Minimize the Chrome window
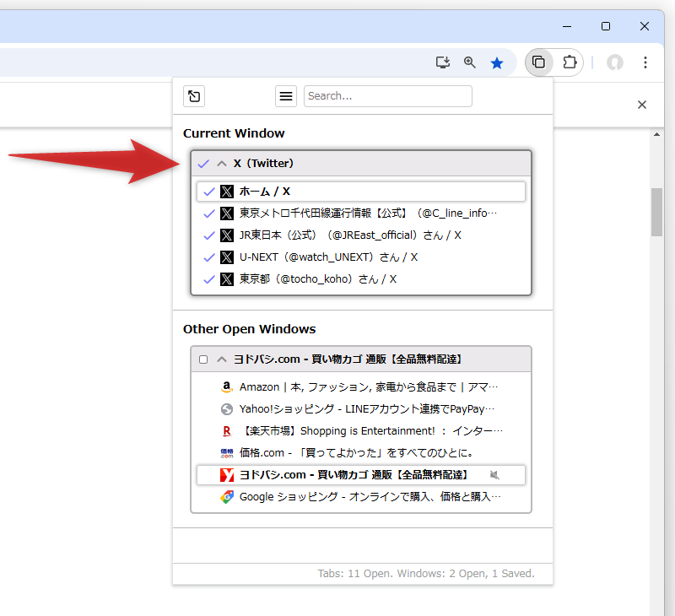This screenshot has width=675, height=616. (567, 26)
